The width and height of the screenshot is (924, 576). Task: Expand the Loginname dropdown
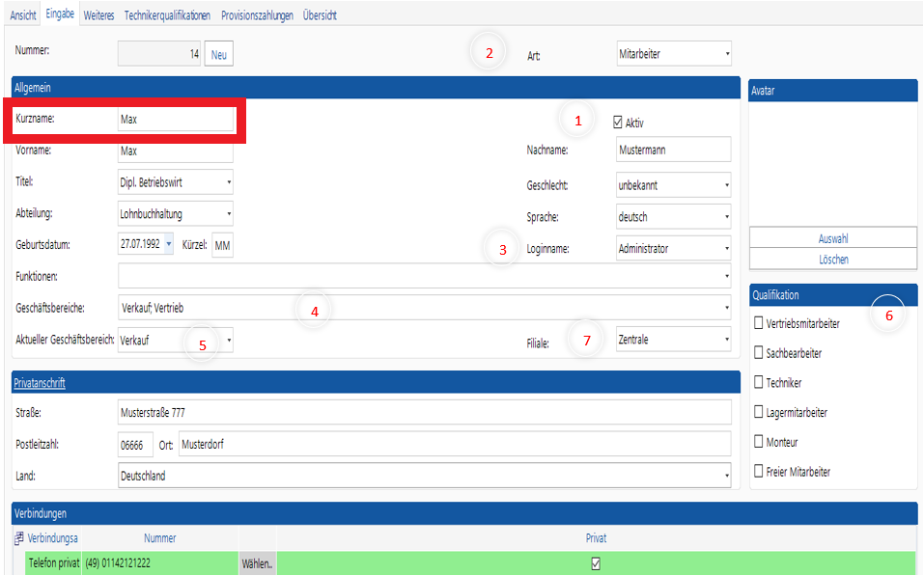[726, 249]
